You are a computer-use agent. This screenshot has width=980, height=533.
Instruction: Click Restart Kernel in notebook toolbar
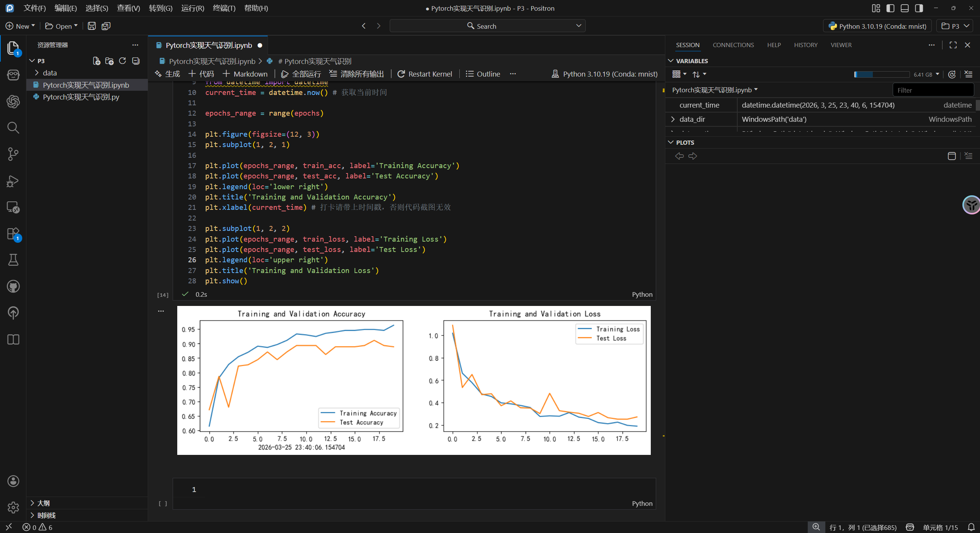425,74
